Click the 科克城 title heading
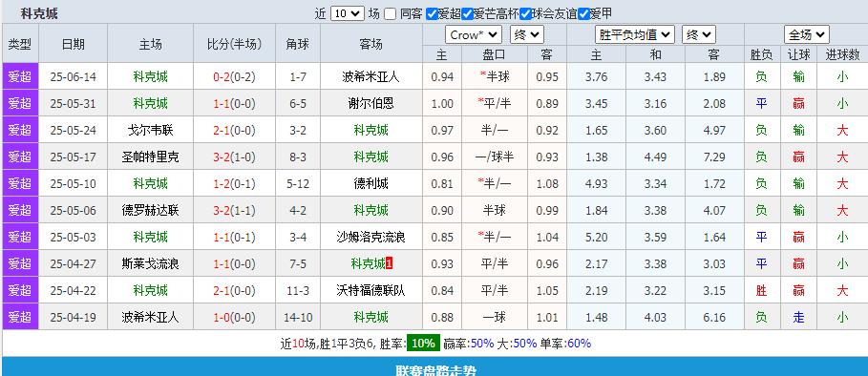 pos(39,13)
